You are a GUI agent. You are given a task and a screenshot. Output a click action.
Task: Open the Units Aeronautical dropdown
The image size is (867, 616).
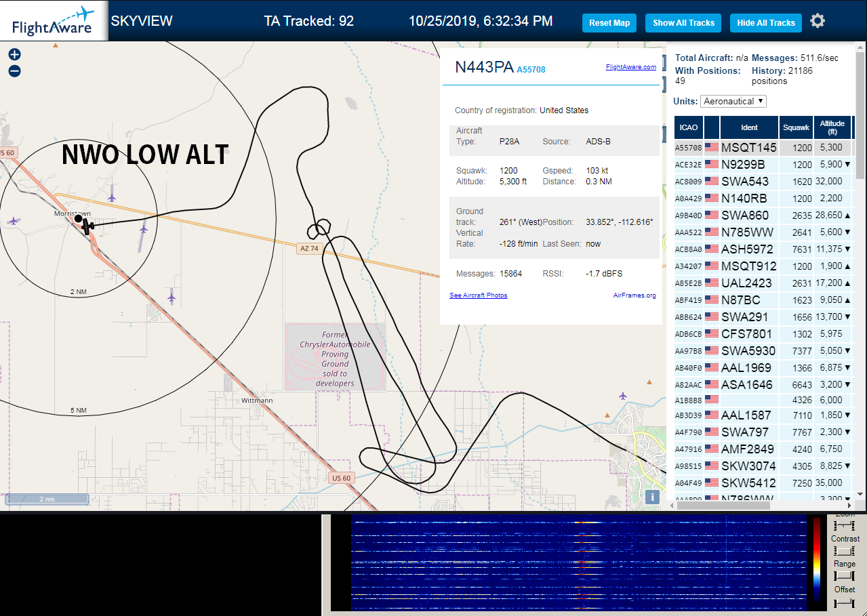pos(733,101)
